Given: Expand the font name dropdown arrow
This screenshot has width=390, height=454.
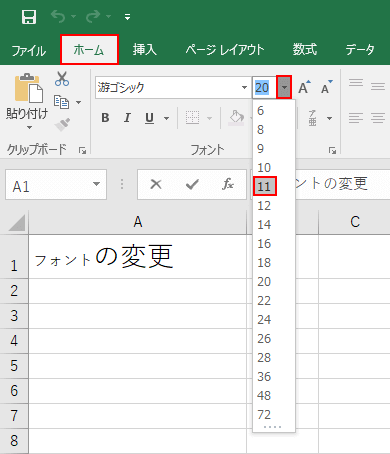Looking at the screenshot, I should [244, 88].
